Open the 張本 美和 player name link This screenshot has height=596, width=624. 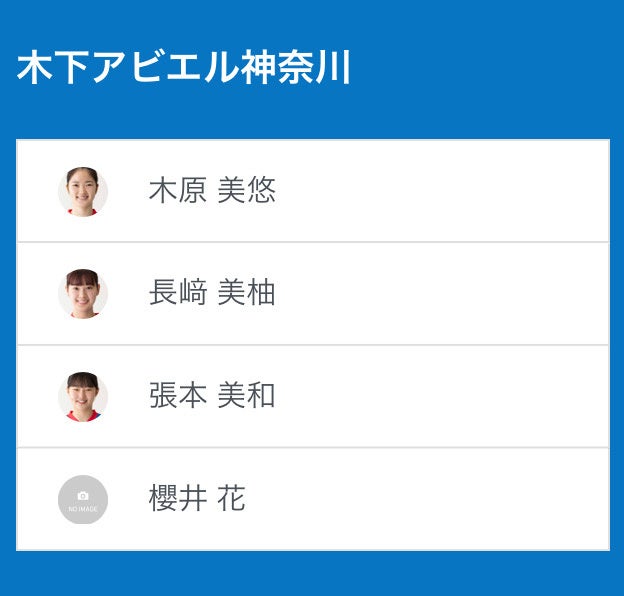click(x=212, y=396)
